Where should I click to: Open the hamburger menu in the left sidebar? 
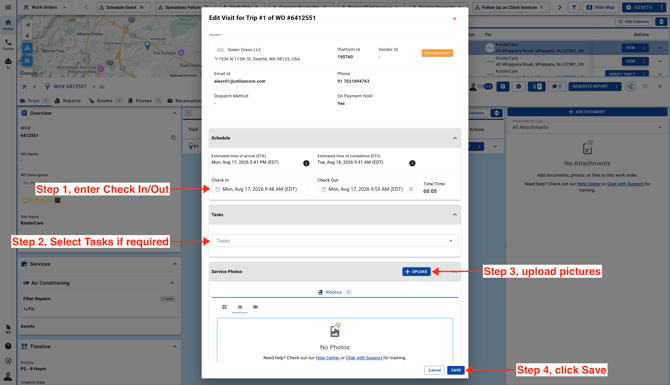click(x=8, y=7)
